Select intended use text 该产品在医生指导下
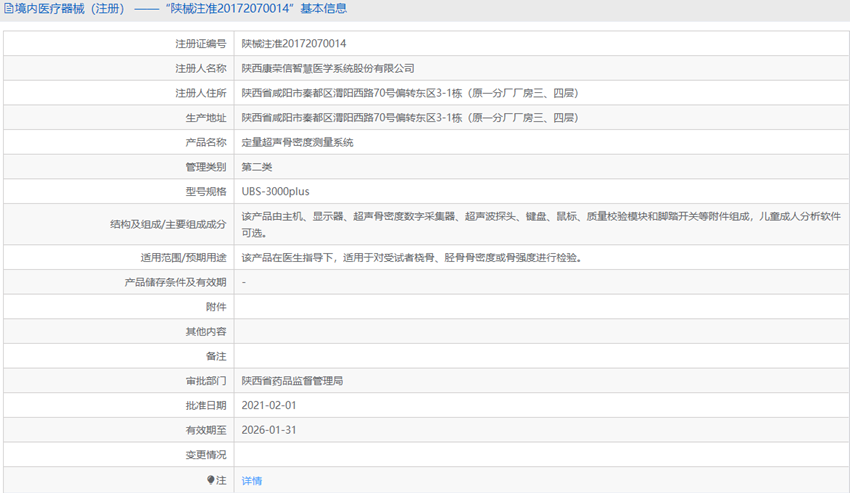Viewport: 850px width, 493px height. tap(412, 258)
